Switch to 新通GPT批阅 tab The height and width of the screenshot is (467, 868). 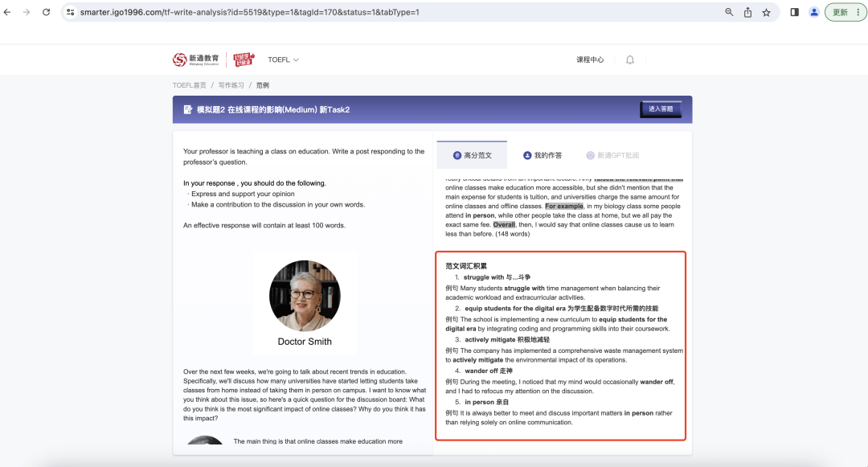[612, 155]
